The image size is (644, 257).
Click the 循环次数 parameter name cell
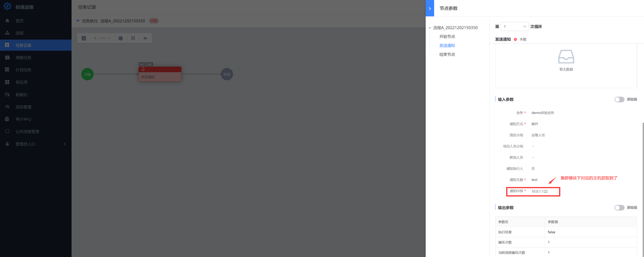520,242
